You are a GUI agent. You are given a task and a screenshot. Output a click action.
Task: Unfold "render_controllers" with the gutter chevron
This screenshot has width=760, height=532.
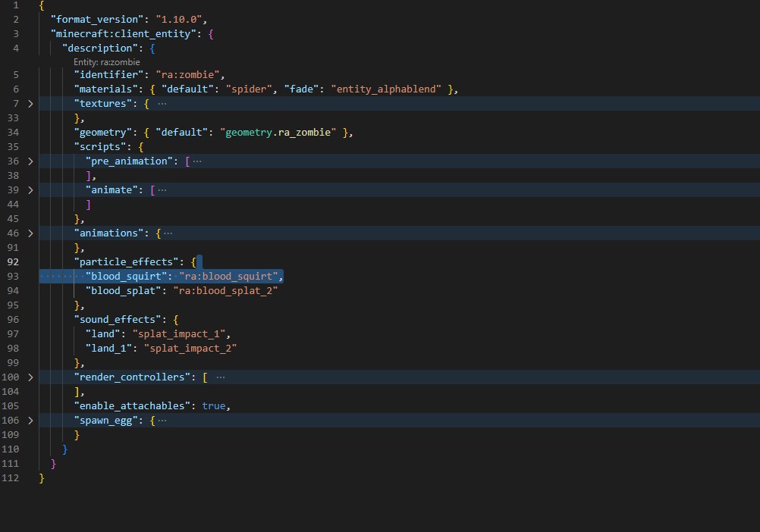point(30,377)
